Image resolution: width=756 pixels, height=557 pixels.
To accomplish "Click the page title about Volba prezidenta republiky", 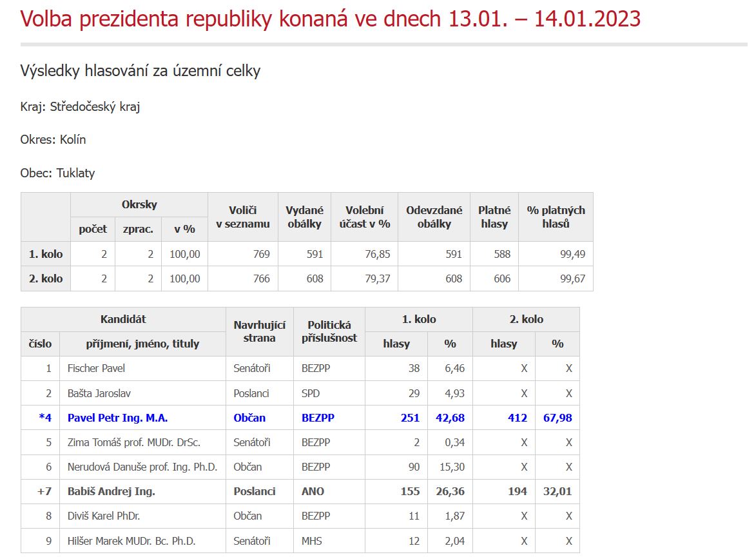I will 330,19.
